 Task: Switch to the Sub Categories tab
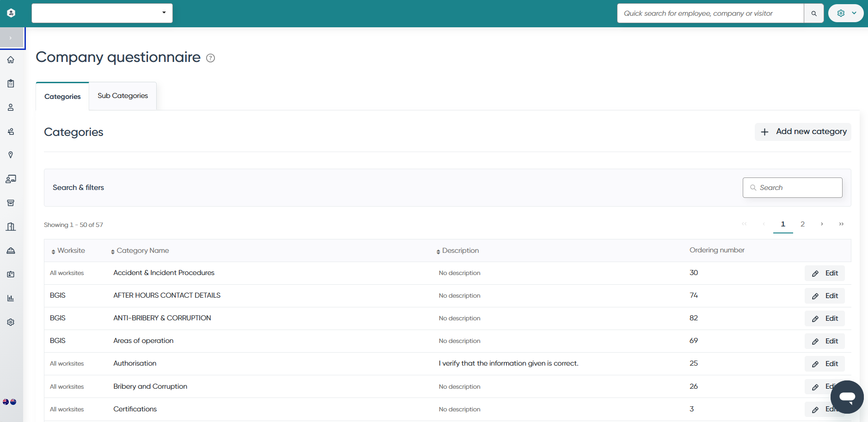pyautogui.click(x=123, y=96)
